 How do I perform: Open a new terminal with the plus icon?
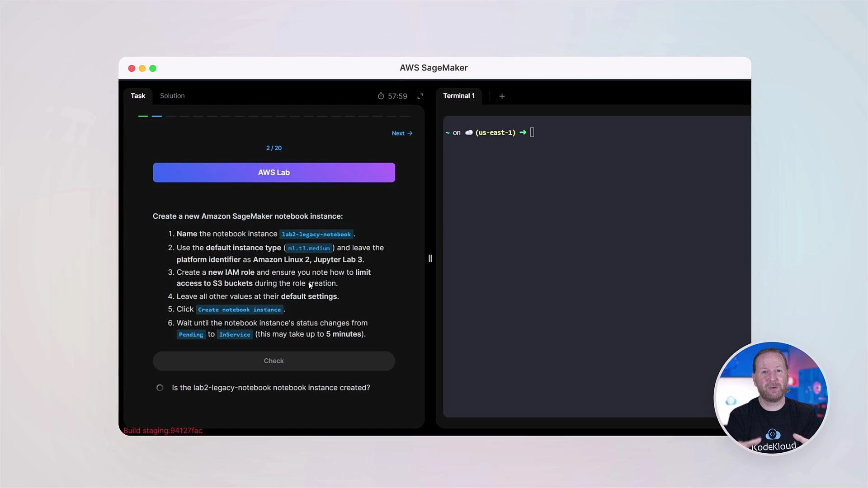502,96
